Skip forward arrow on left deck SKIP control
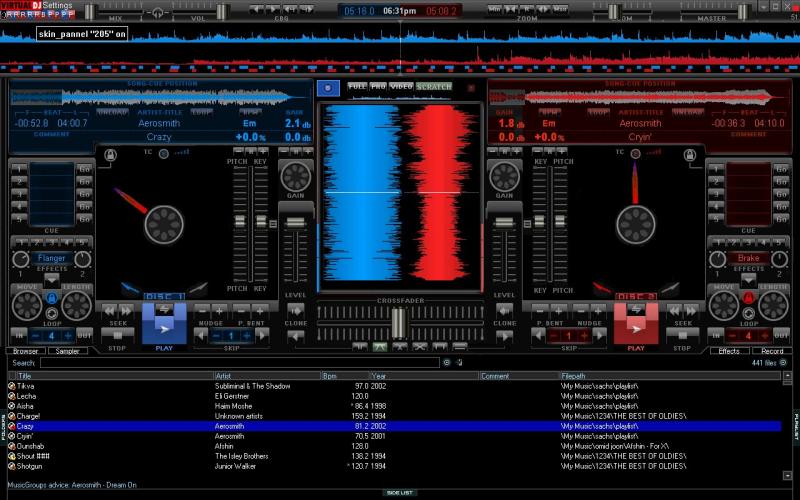 pos(262,335)
